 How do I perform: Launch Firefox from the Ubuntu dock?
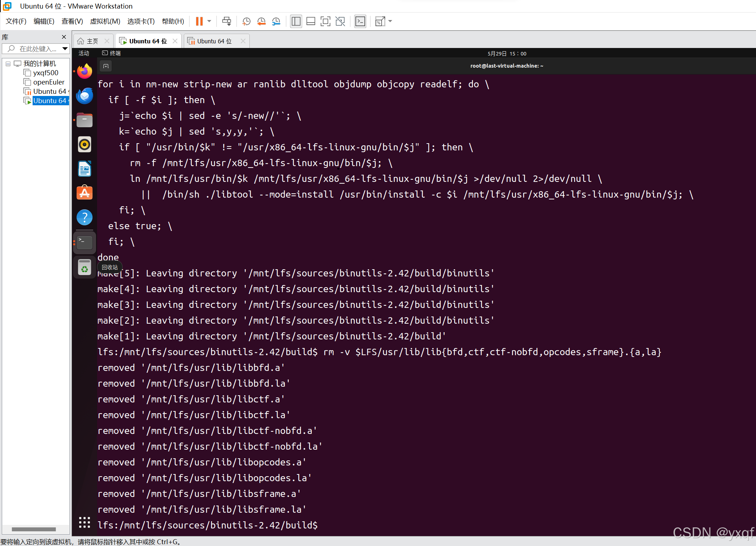[85, 71]
